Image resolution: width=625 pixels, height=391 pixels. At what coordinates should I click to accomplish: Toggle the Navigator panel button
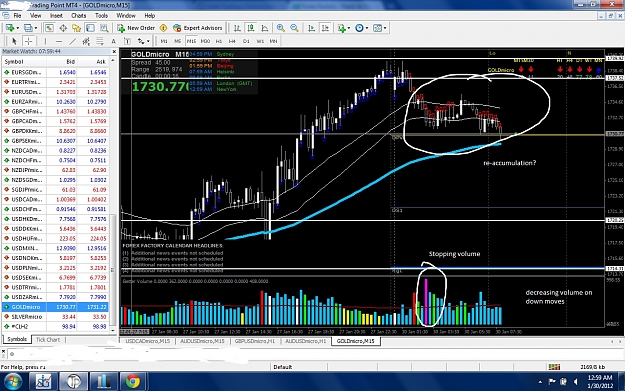(77, 28)
